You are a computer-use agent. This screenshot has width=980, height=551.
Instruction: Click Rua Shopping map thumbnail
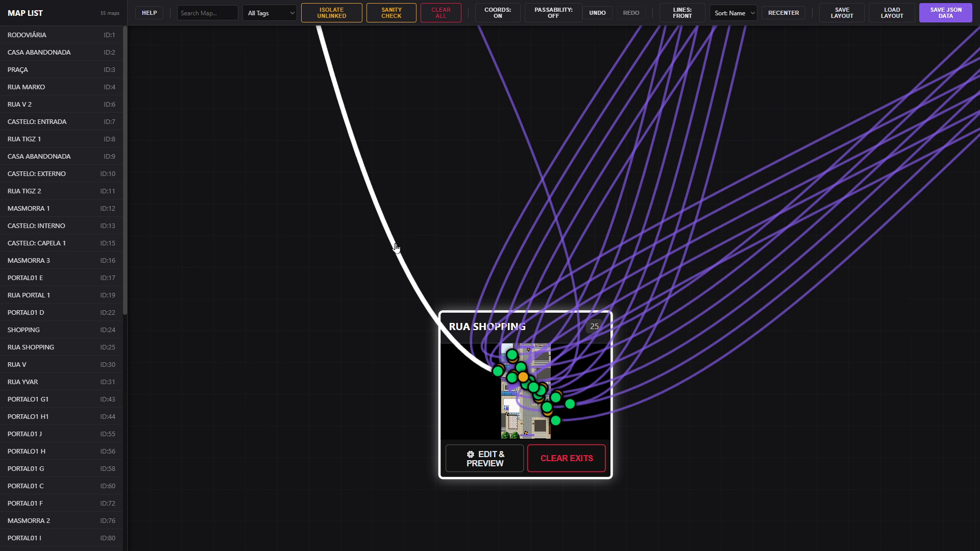pos(526,391)
